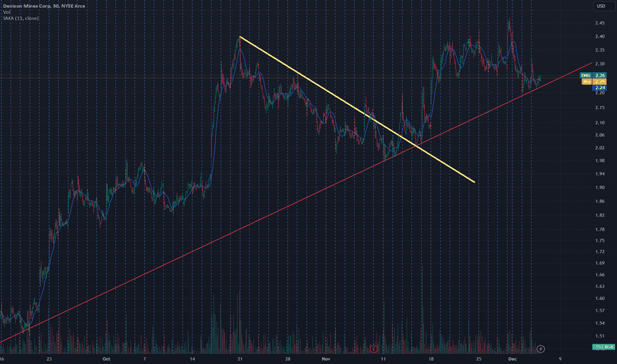Image resolution: width=617 pixels, height=364 pixels.
Task: Click the red earnings E marker
Action: click(x=373, y=349)
